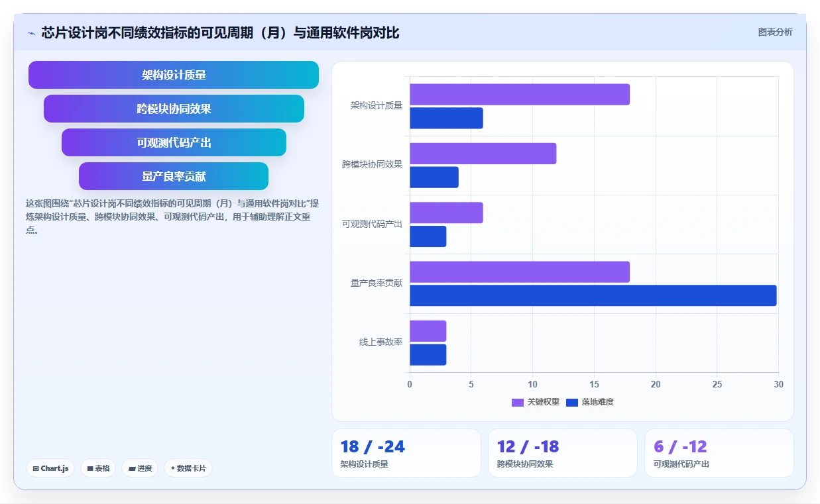Click the blue bar for 线上事故率
Screen dimensions: 820x504
(428, 354)
